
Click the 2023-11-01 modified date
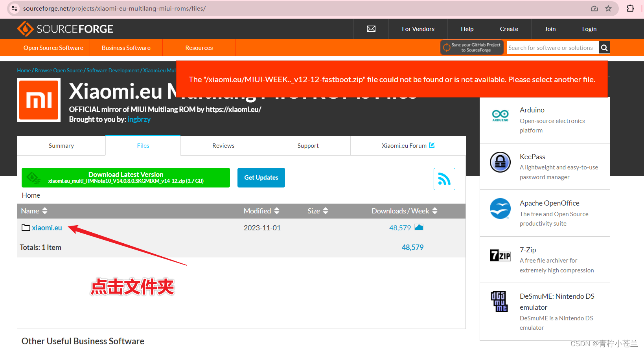[262, 228]
